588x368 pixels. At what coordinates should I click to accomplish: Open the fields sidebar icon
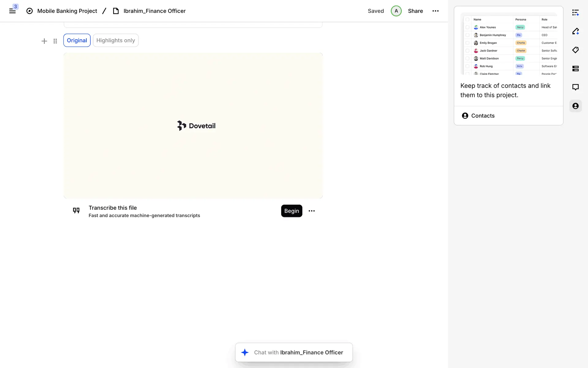click(575, 69)
